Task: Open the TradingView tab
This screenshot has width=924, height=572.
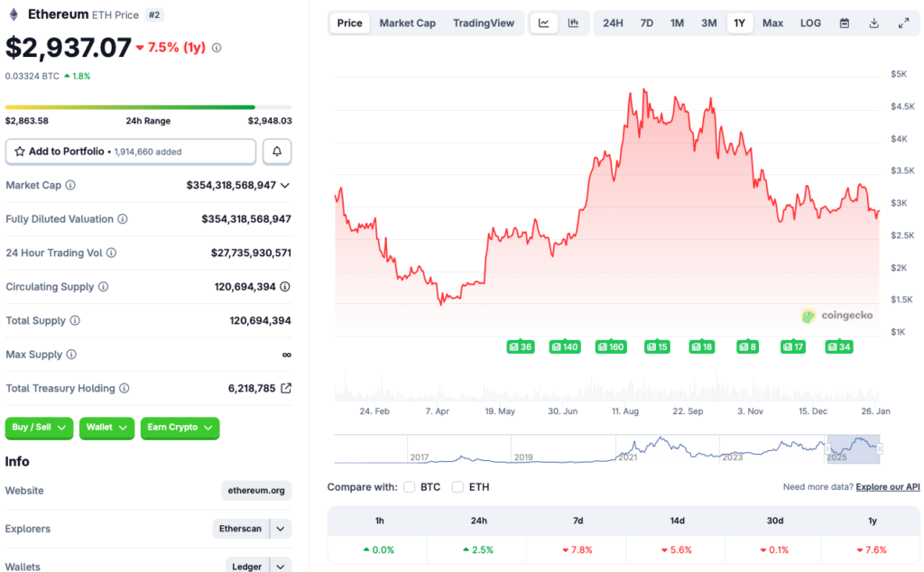Action: coord(484,23)
